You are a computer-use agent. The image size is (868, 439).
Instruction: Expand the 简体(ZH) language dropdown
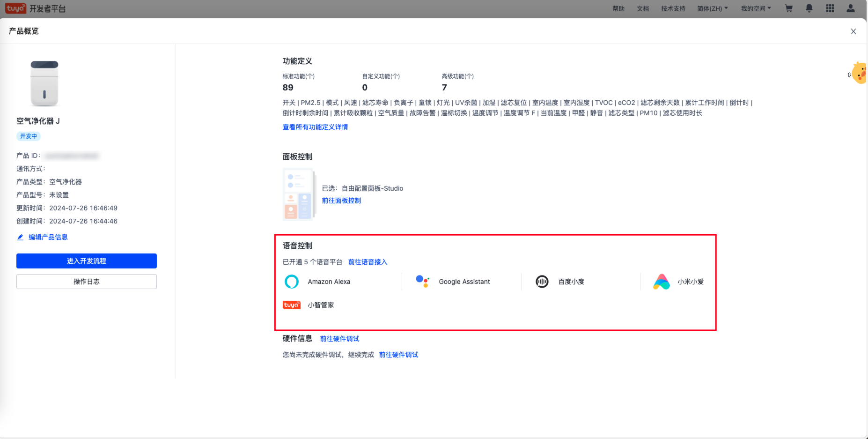(712, 8)
